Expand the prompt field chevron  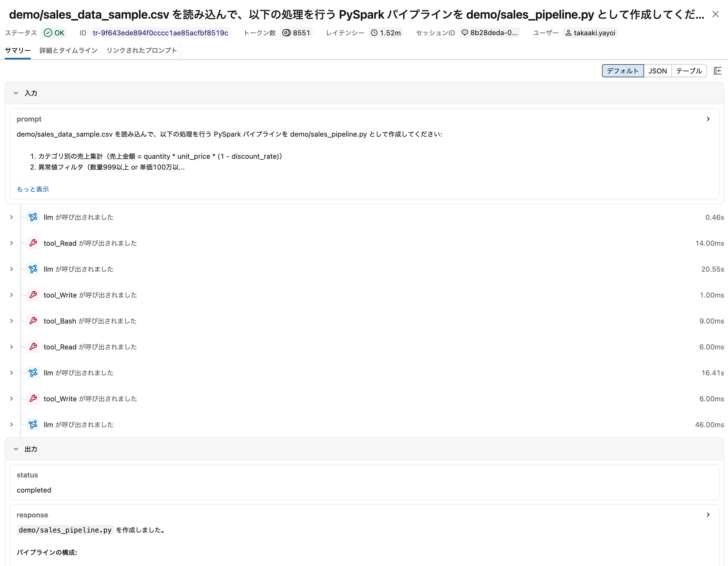(708, 119)
